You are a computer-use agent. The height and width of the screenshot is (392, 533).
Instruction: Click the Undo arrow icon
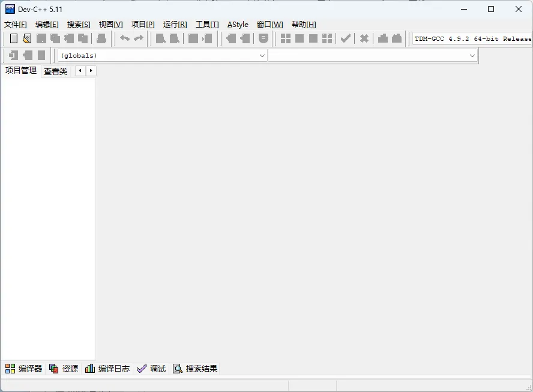coord(124,38)
